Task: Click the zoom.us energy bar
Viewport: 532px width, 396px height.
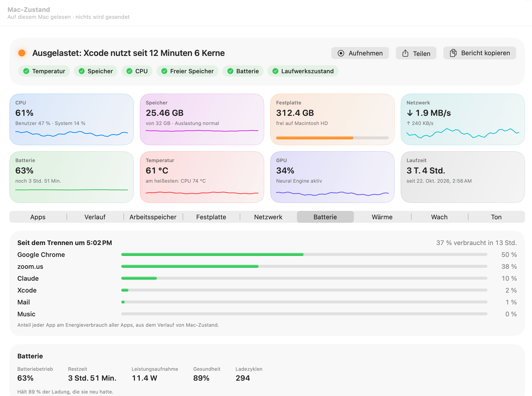Action: [304, 266]
